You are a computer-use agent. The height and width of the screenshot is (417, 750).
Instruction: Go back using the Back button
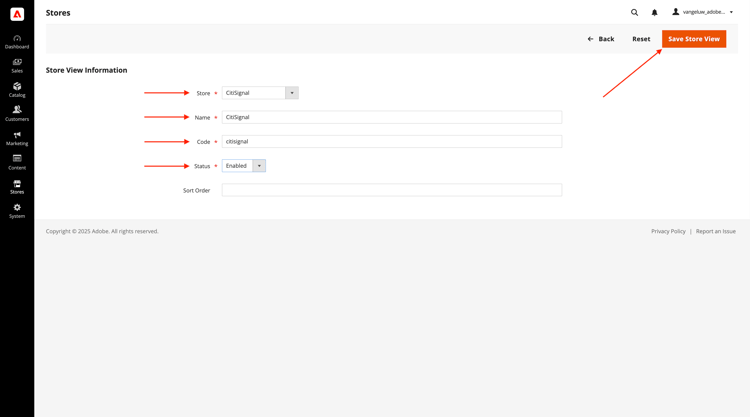tap(601, 39)
